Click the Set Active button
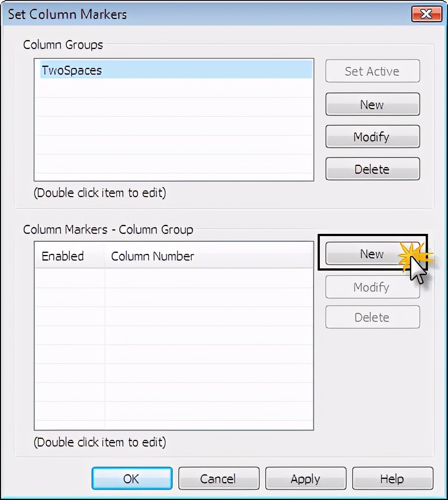This screenshot has height=500, width=448. click(x=372, y=71)
